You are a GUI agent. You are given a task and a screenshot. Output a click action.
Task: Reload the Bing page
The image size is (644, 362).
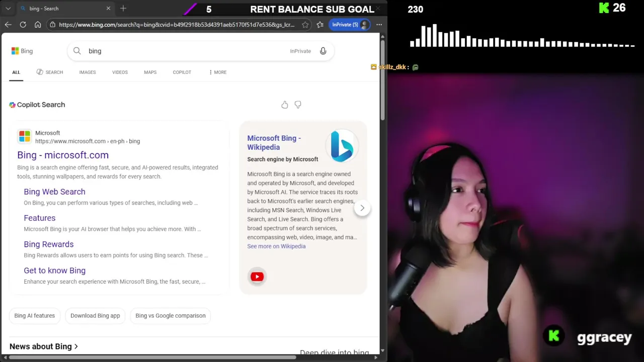pyautogui.click(x=23, y=25)
